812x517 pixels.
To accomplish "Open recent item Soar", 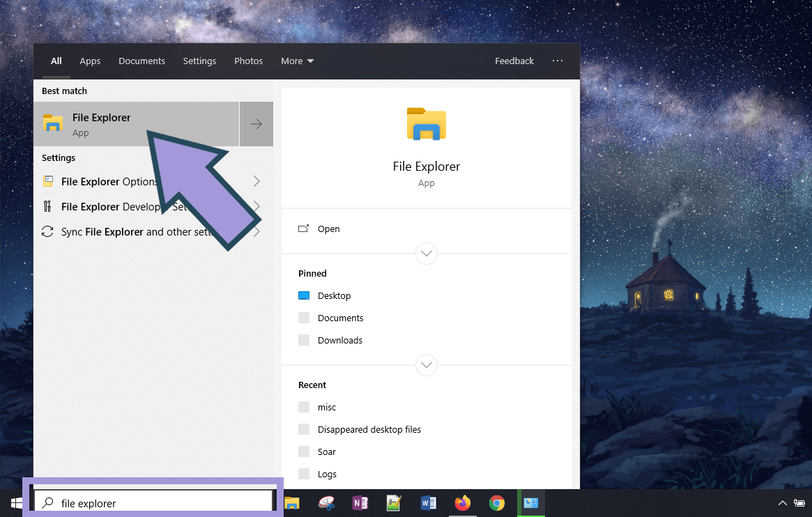I will click(327, 452).
